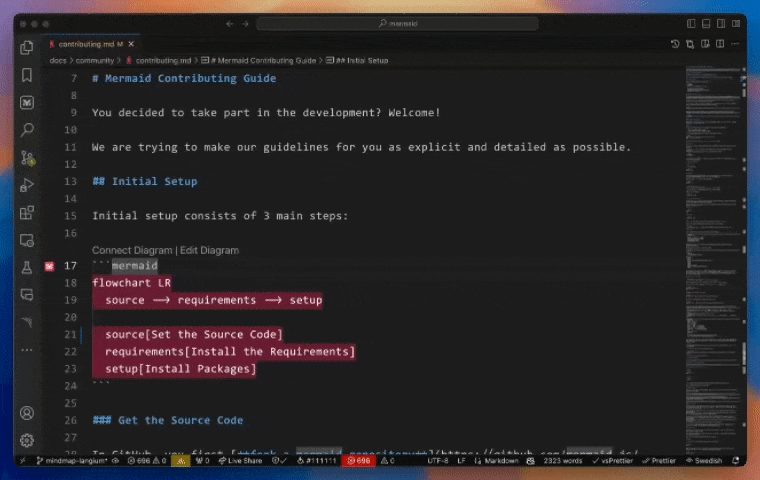Switch branch via mindmap-langium status item
This screenshot has width=760, height=480.
(x=72, y=461)
